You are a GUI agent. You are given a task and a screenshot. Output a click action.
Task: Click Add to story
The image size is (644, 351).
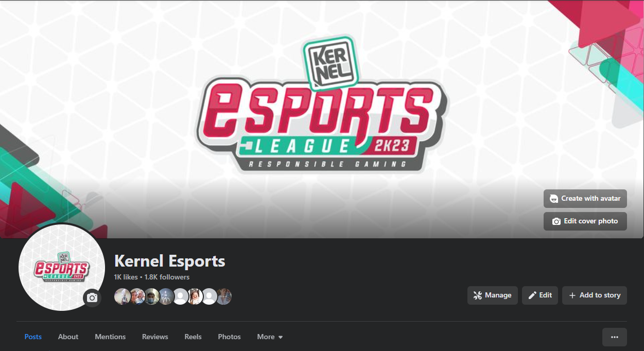click(595, 295)
